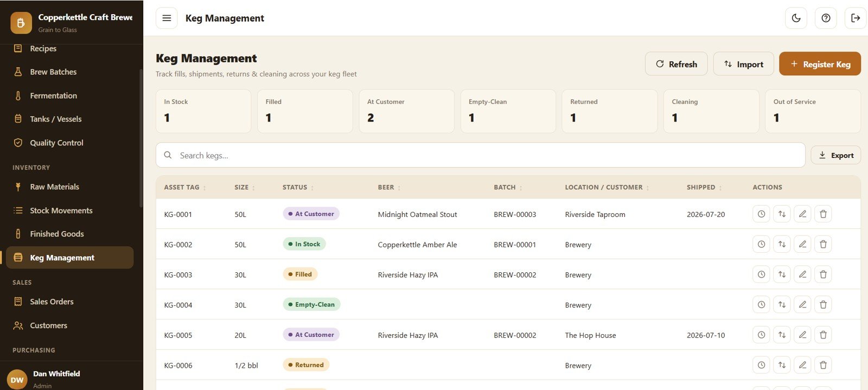Viewport: 868px width, 390px height.
Task: View history for keg KG-0002
Action: pyautogui.click(x=761, y=244)
